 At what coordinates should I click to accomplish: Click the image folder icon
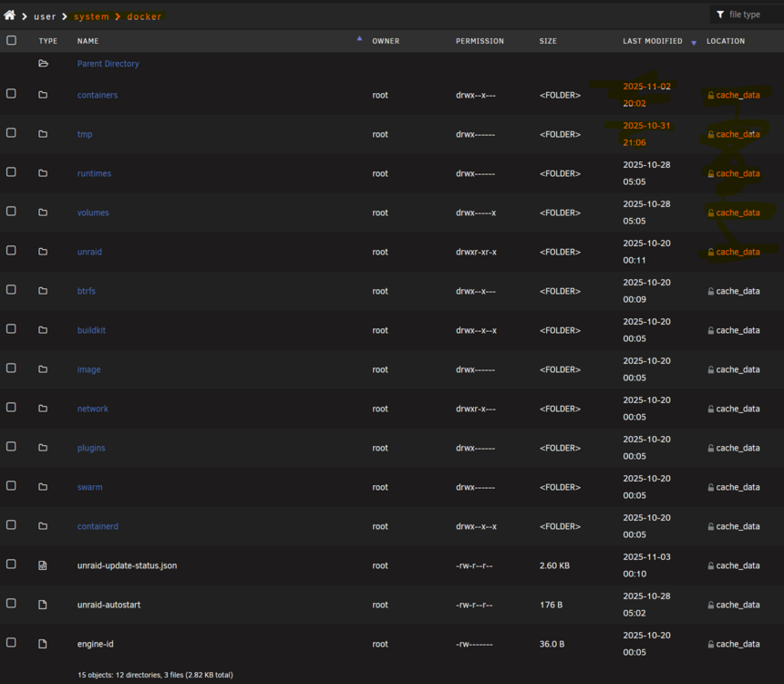point(43,369)
